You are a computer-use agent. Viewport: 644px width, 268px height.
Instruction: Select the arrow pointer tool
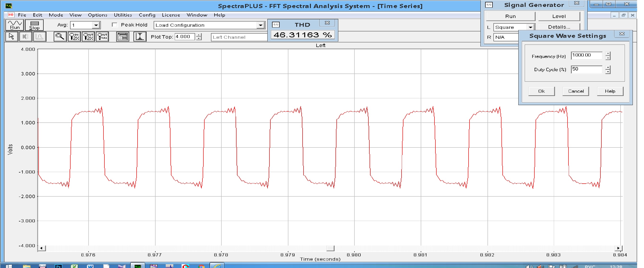pos(12,37)
